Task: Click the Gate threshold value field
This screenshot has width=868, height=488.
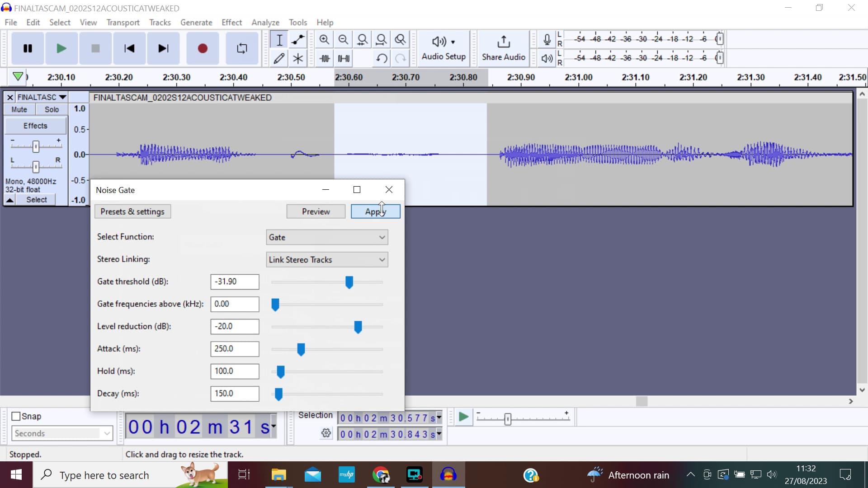Action: 235,282
